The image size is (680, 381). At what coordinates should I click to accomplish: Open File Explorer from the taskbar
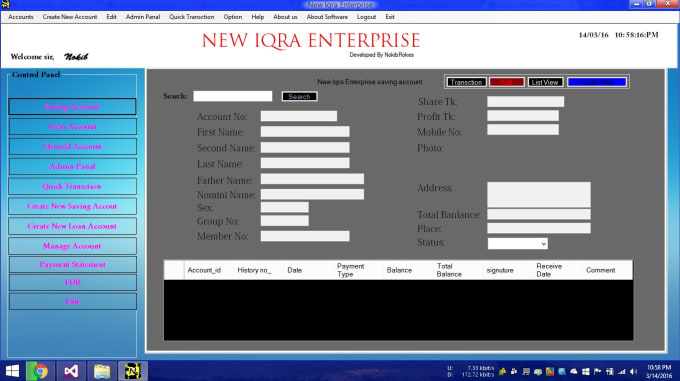point(102,371)
